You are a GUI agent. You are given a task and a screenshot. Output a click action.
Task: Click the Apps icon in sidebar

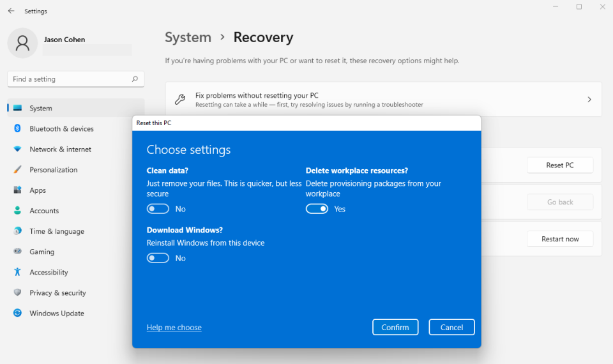18,190
